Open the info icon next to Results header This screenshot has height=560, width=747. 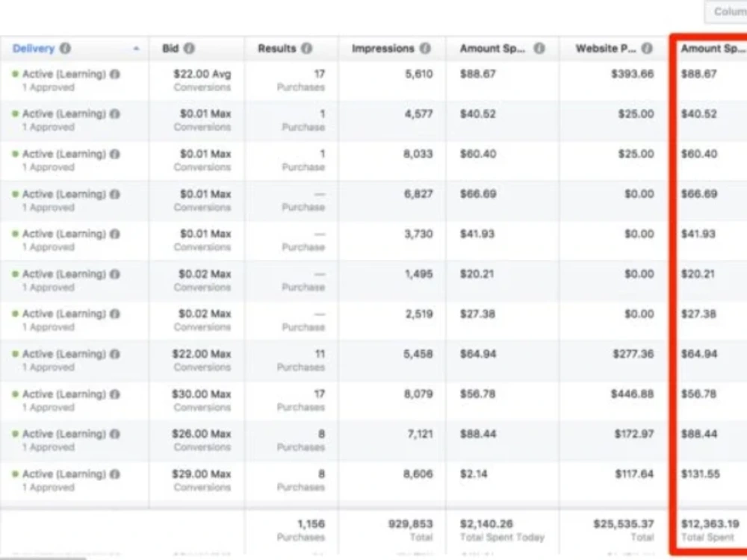(307, 49)
